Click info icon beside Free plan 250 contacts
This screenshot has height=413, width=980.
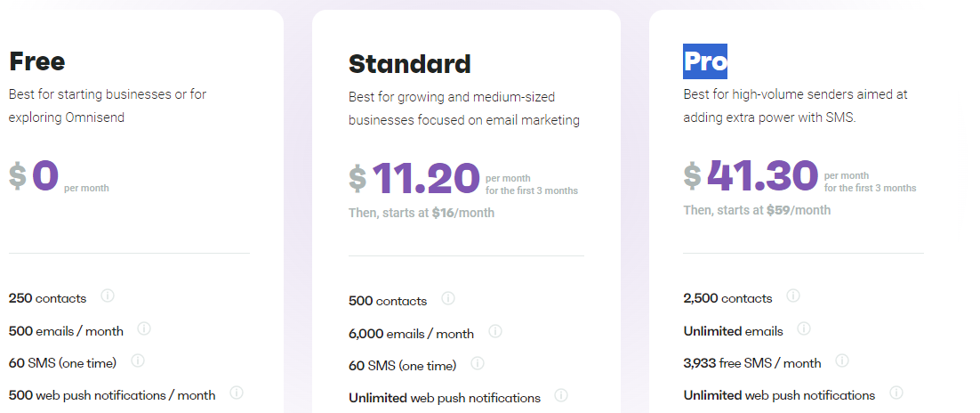(108, 296)
